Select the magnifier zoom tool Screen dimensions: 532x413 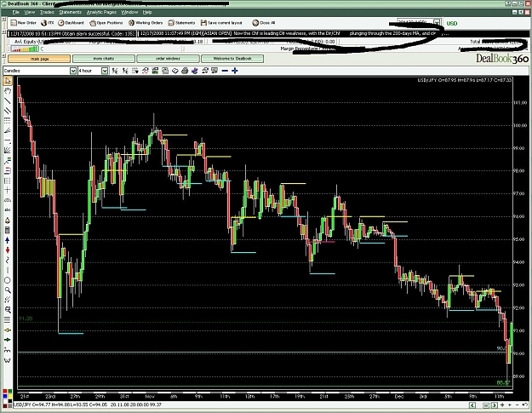click(8, 290)
